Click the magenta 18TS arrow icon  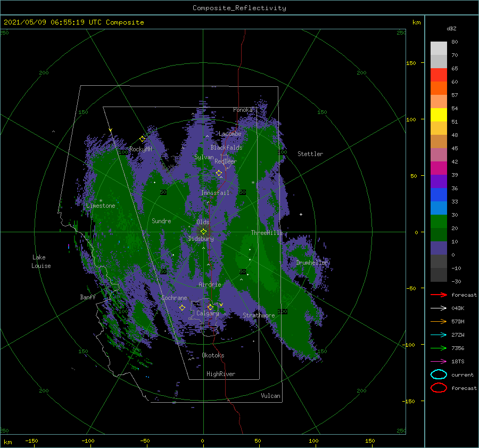[x=439, y=362]
